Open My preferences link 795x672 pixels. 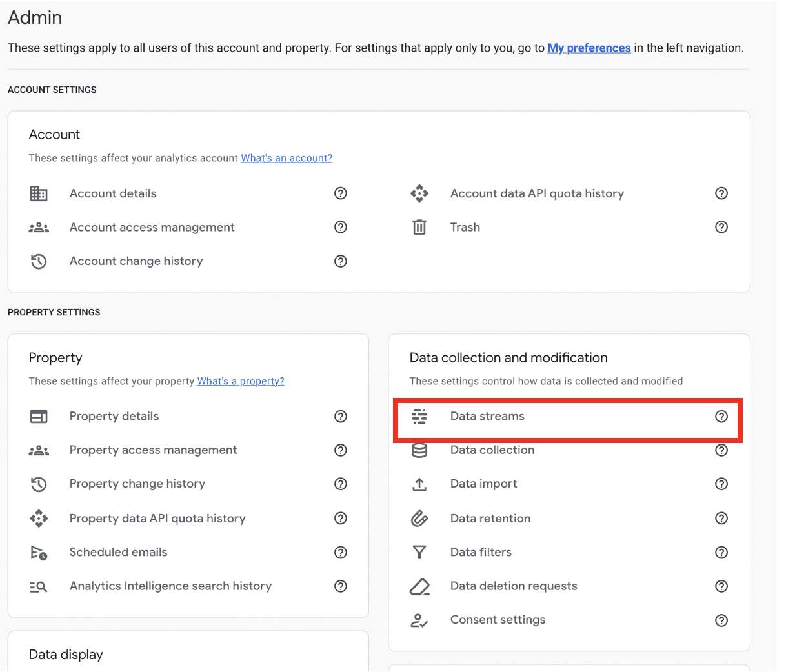pyautogui.click(x=589, y=48)
